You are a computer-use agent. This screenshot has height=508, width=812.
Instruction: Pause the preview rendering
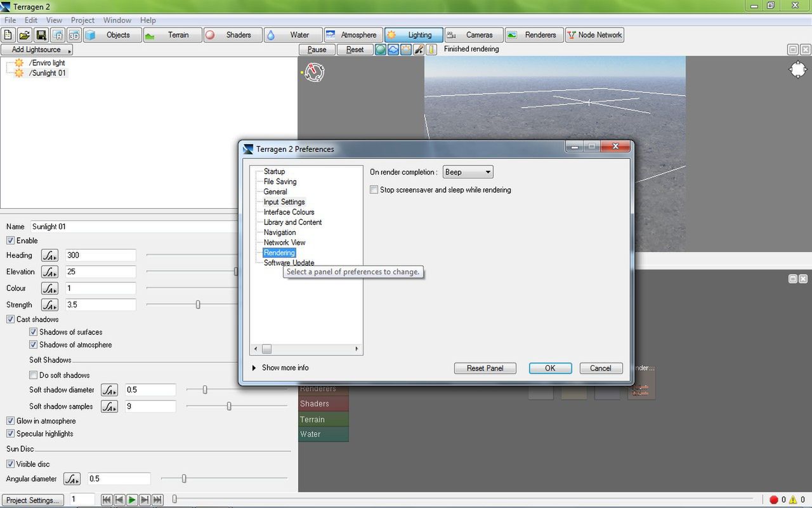[317, 50]
